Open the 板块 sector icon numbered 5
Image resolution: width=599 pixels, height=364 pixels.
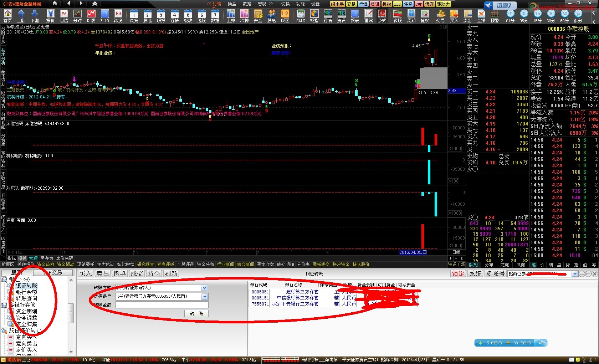coord(188,16)
